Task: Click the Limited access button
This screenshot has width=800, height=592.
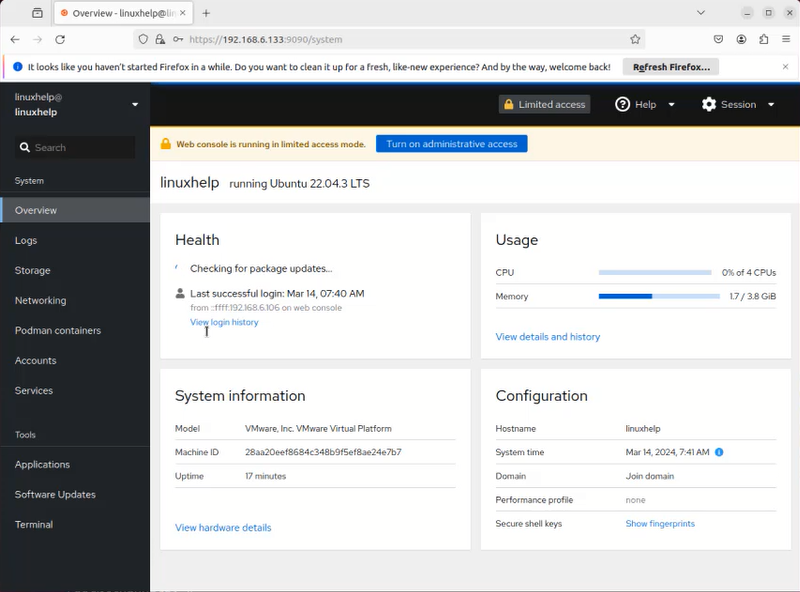Action: 544,105
